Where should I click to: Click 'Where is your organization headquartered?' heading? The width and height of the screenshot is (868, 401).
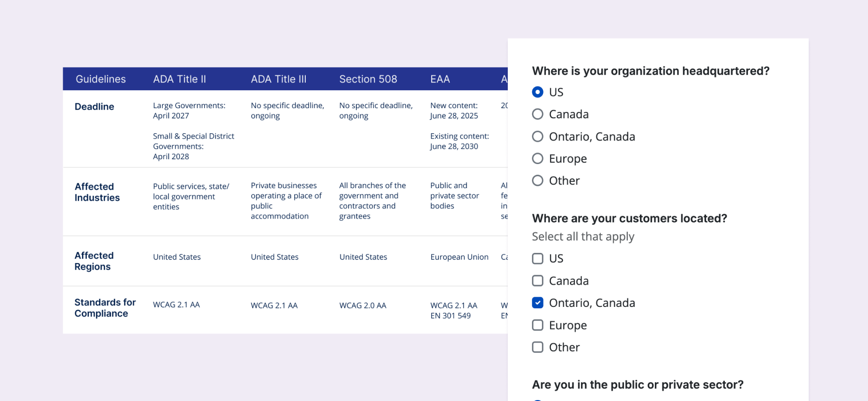coord(651,71)
